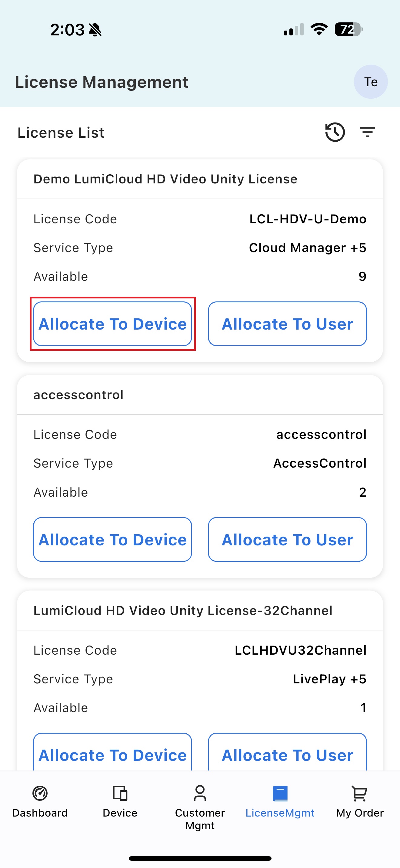Viewport: 400px width, 868px height.
Task: Select the LicenseMgmt book icon
Action: tap(280, 793)
